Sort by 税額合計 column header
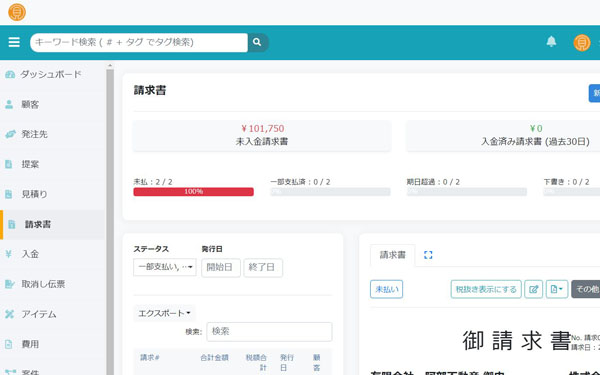 click(256, 362)
